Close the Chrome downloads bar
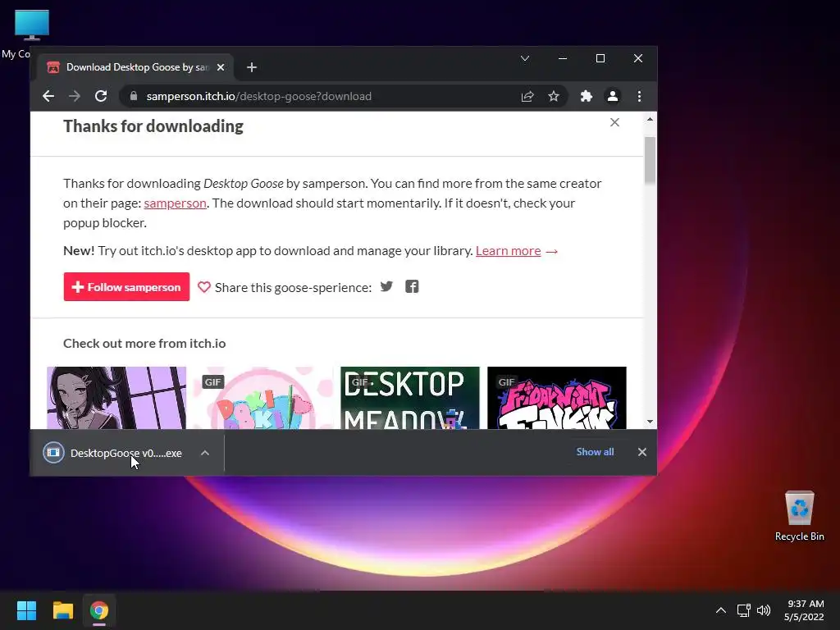This screenshot has height=630, width=840. [642, 452]
